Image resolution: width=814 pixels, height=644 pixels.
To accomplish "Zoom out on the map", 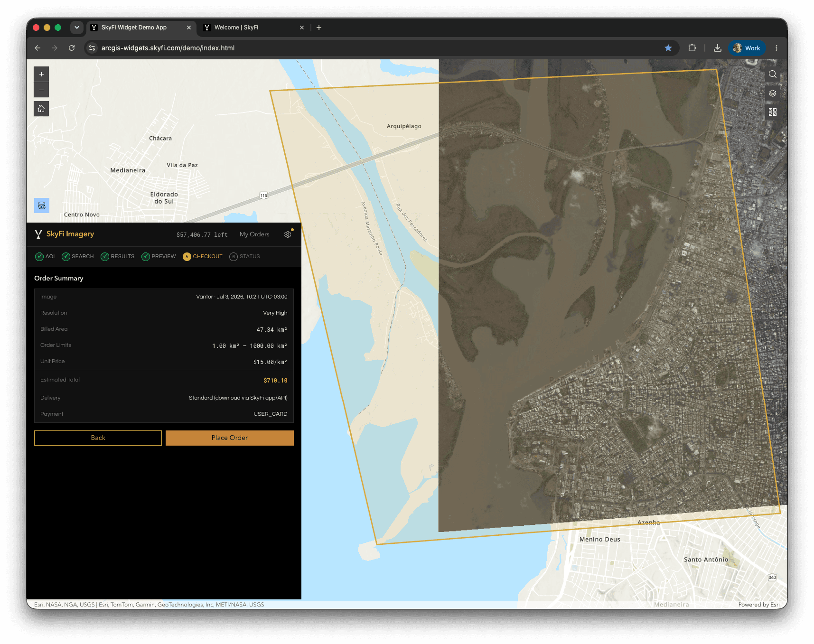I will (x=41, y=90).
